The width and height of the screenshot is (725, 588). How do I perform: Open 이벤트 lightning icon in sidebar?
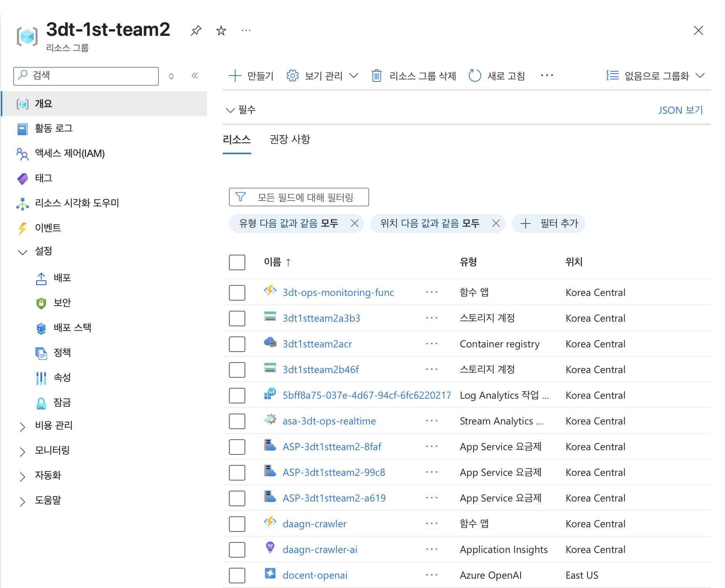tap(23, 228)
